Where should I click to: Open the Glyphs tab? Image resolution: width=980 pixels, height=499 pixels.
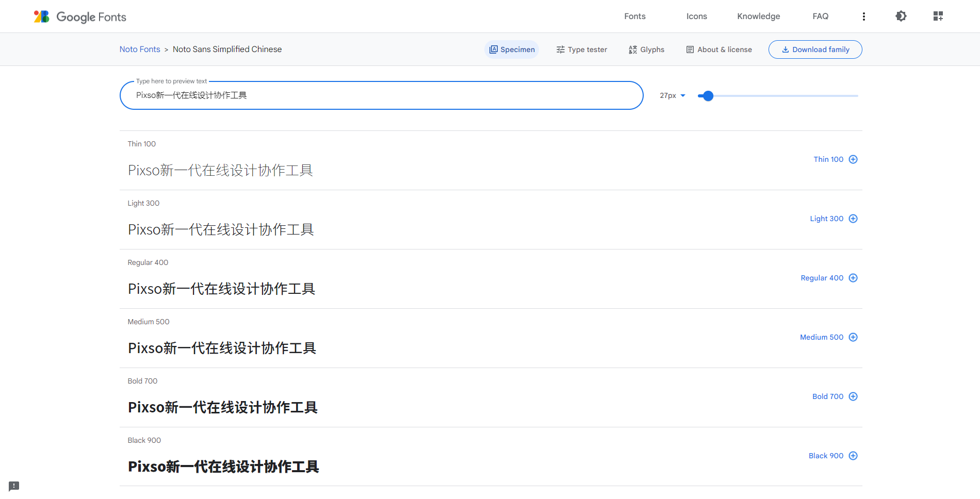[x=646, y=49]
